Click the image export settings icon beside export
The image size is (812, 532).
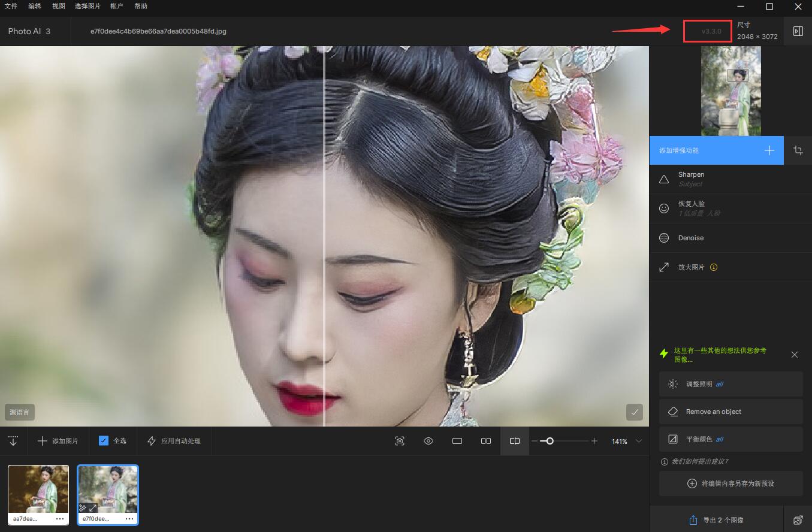(798, 519)
